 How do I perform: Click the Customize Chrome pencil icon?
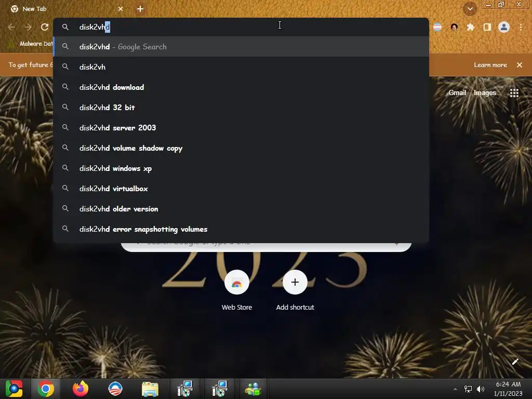515,362
